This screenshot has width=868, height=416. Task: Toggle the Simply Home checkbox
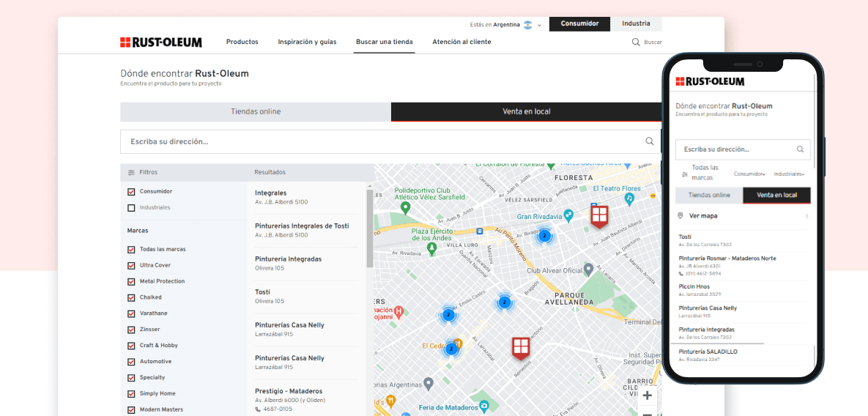131,394
